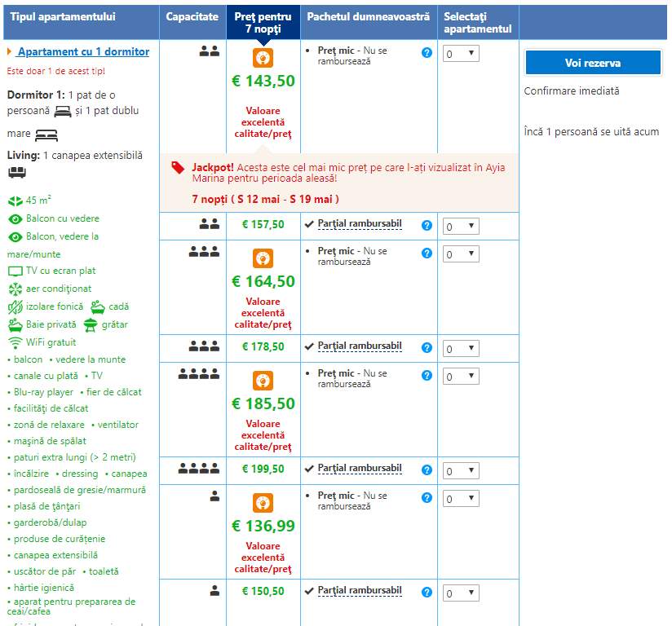
Task: Click help icon in € 199,50 row
Action: pyautogui.click(x=427, y=469)
